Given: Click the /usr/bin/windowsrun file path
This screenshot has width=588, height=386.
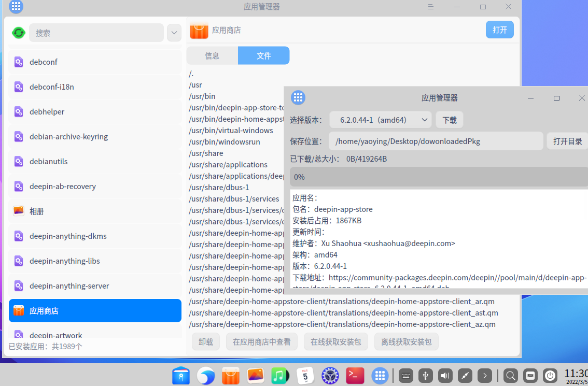Looking at the screenshot, I should [224, 142].
